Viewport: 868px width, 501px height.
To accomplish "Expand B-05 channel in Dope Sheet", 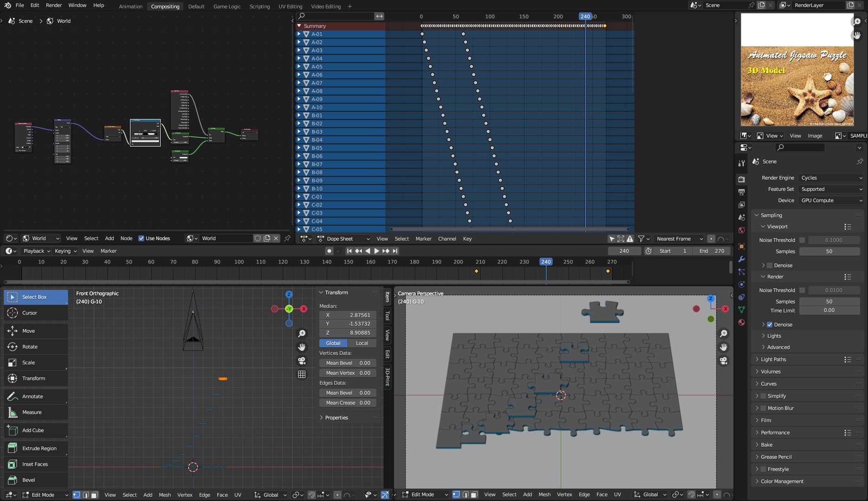I will pos(299,148).
